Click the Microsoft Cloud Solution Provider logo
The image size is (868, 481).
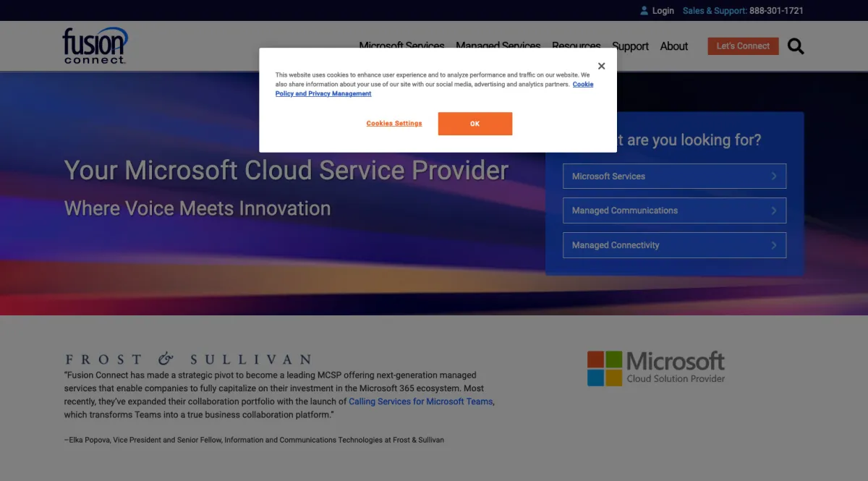[656, 367]
